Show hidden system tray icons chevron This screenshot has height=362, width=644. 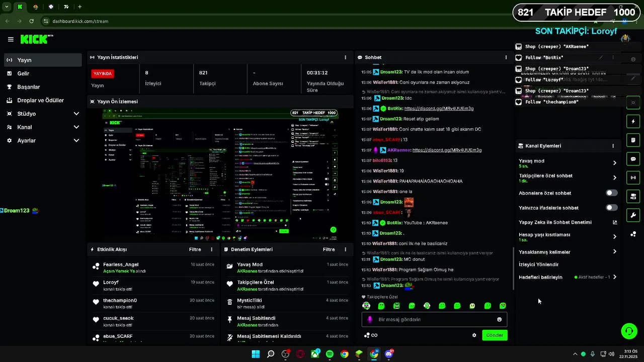[575, 354]
